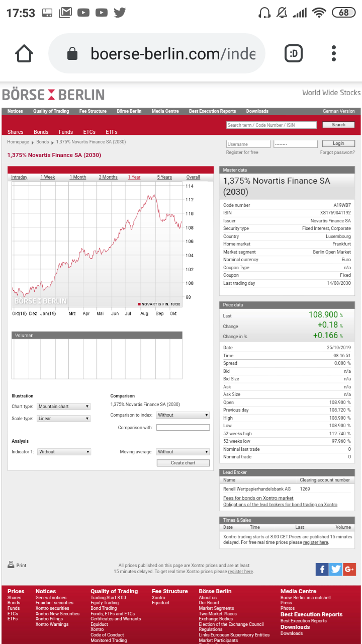Open ETFs section in red navigation

112,132
